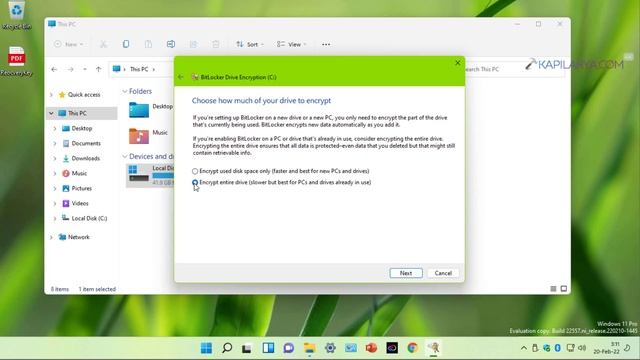Collapse the Devices and drives group
The width and height of the screenshot is (640, 360).
[x=125, y=156]
